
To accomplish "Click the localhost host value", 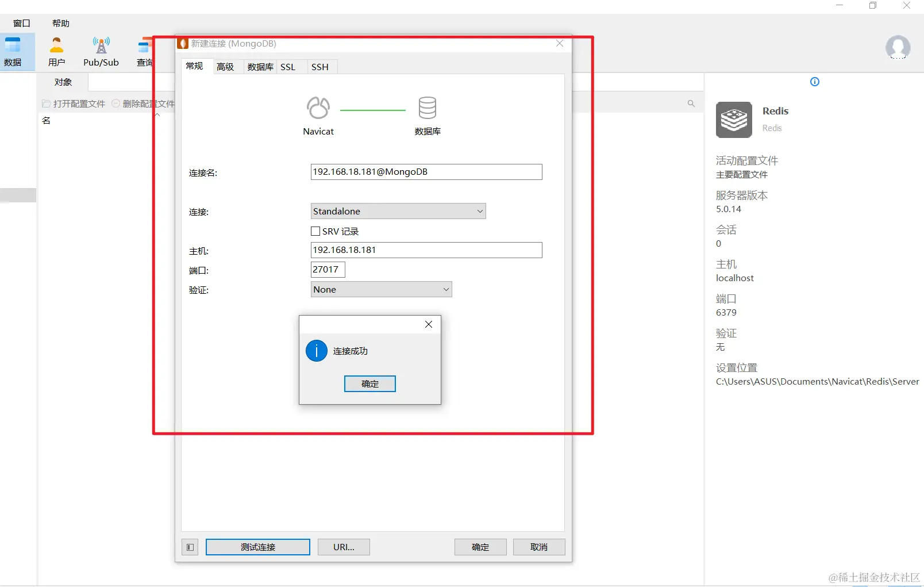I will 735,278.
